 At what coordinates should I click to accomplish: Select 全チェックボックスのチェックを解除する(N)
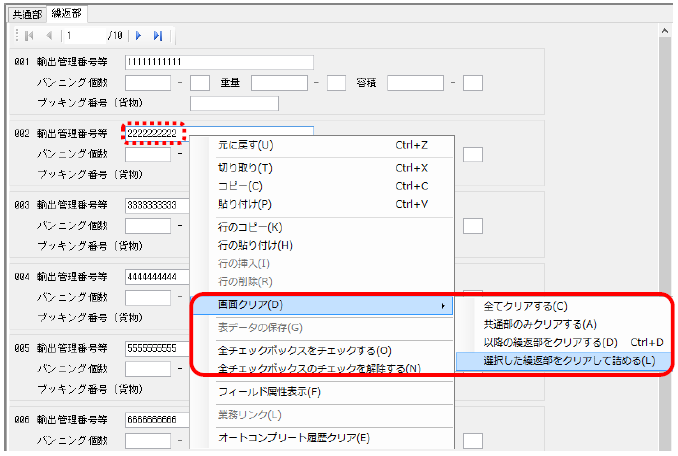point(322,369)
